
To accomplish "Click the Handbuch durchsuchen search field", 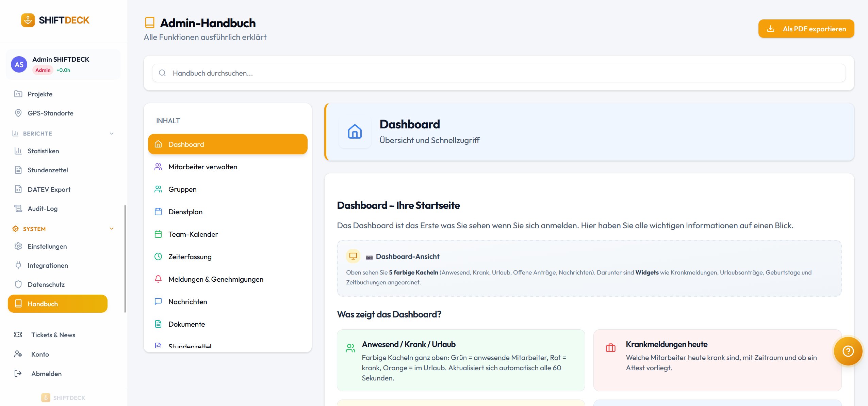I will coord(498,73).
